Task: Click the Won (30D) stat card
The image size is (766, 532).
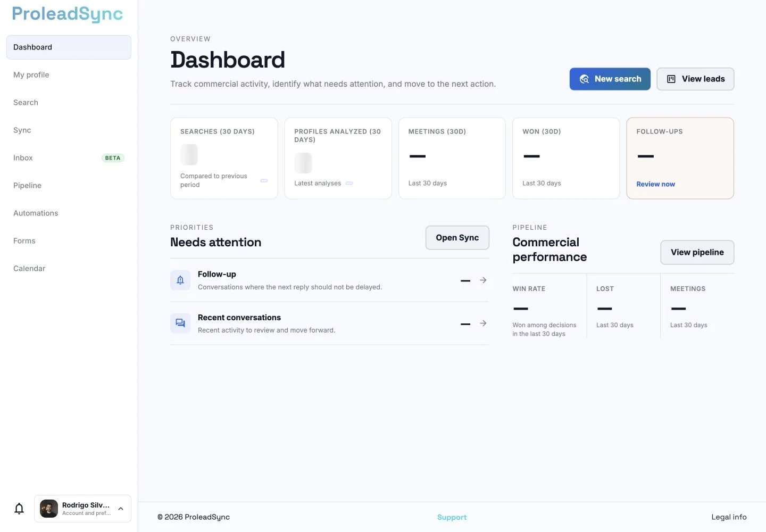Action: point(566,159)
